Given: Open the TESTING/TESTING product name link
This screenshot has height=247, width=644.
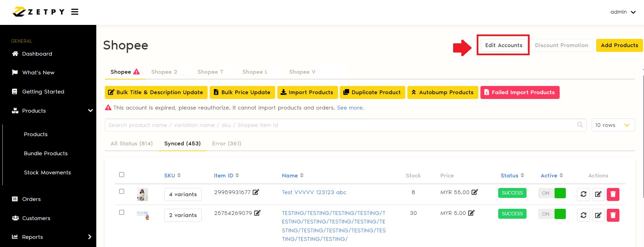Looking at the screenshot, I should 334,226.
